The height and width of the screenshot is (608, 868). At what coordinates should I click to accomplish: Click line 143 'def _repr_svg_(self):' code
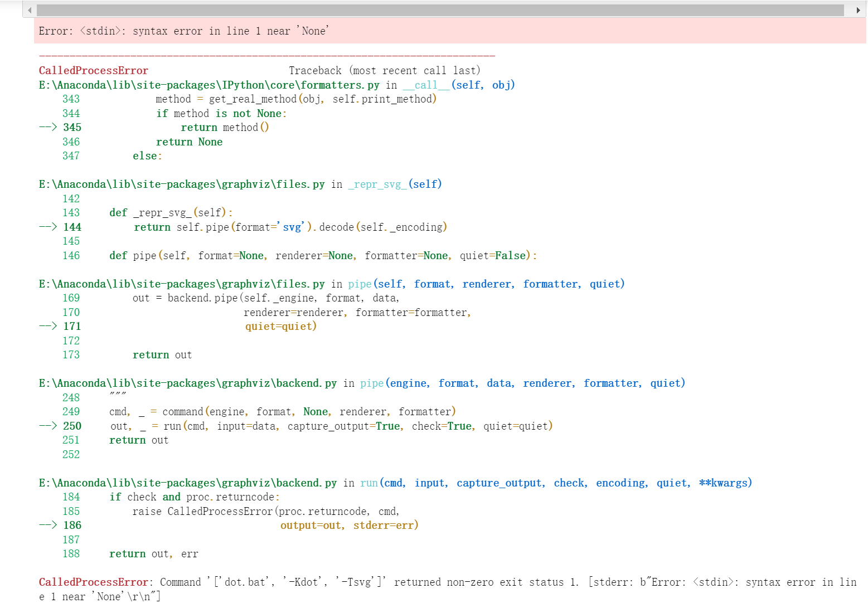(x=171, y=213)
